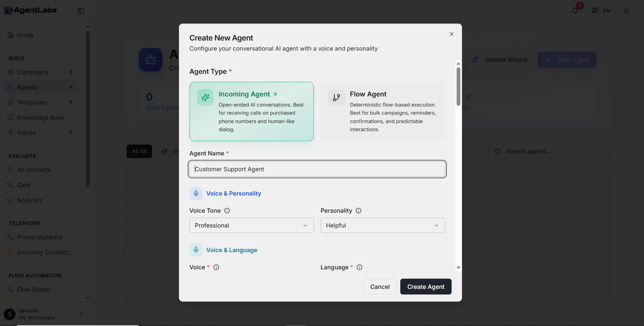Click the Knowledge Base book icon
Screen dimensions: 644x326
coord(10,118)
